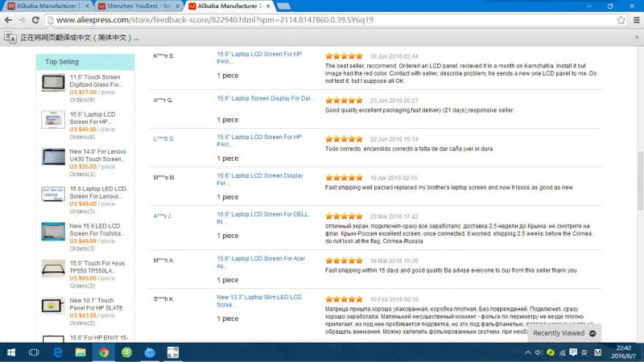Open action center notification icon
Screen dimensions: 644x362
(573, 352)
